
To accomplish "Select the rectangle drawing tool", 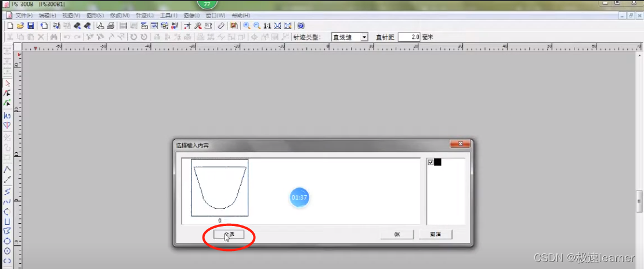I will [7, 222].
